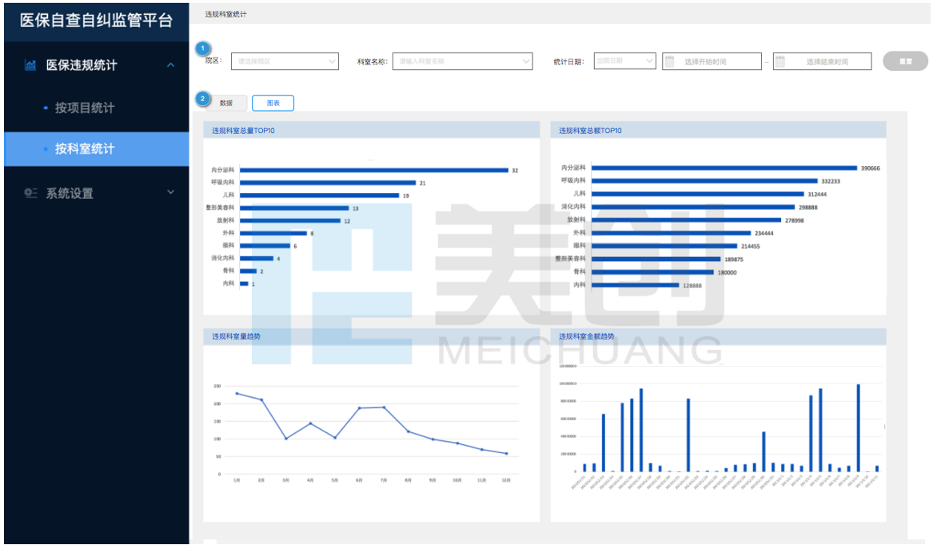Select 按科室统计 in the sidebar
Image resolution: width=934 pixels, height=546 pixels.
coord(84,149)
